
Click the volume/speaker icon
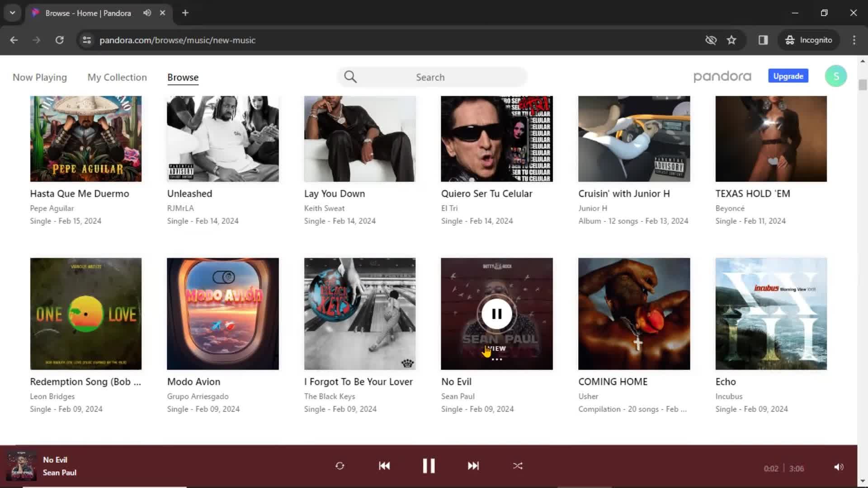(838, 467)
